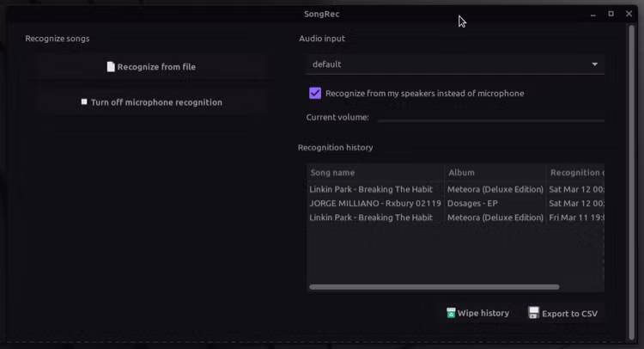Minimize the SongRec window

(x=592, y=15)
